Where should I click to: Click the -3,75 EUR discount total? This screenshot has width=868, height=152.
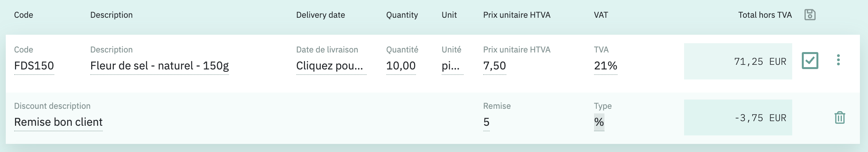coord(738,118)
